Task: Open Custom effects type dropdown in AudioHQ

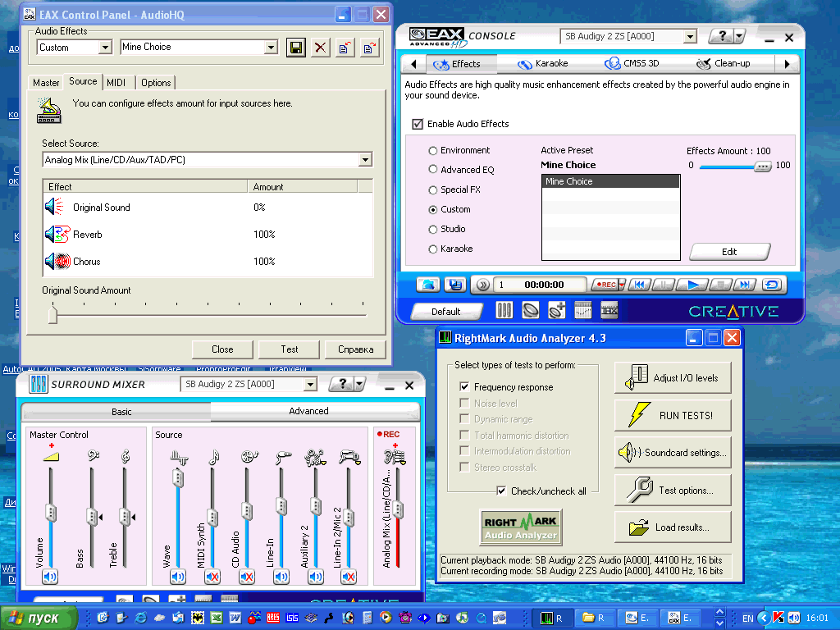Action: (x=106, y=47)
